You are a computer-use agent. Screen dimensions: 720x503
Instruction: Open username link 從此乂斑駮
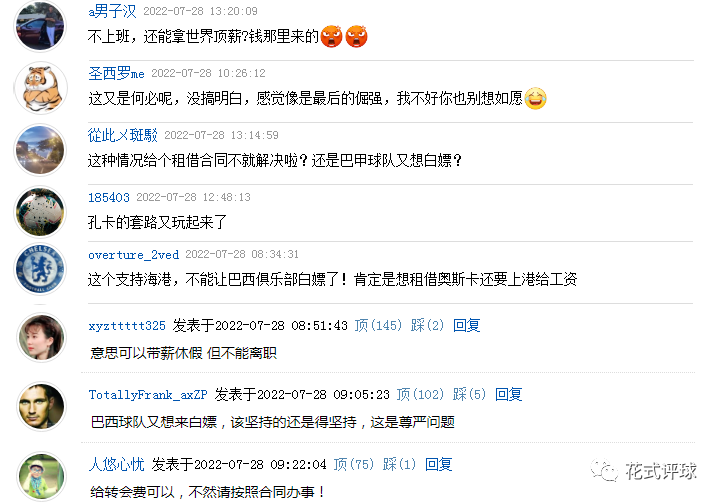pos(123,135)
